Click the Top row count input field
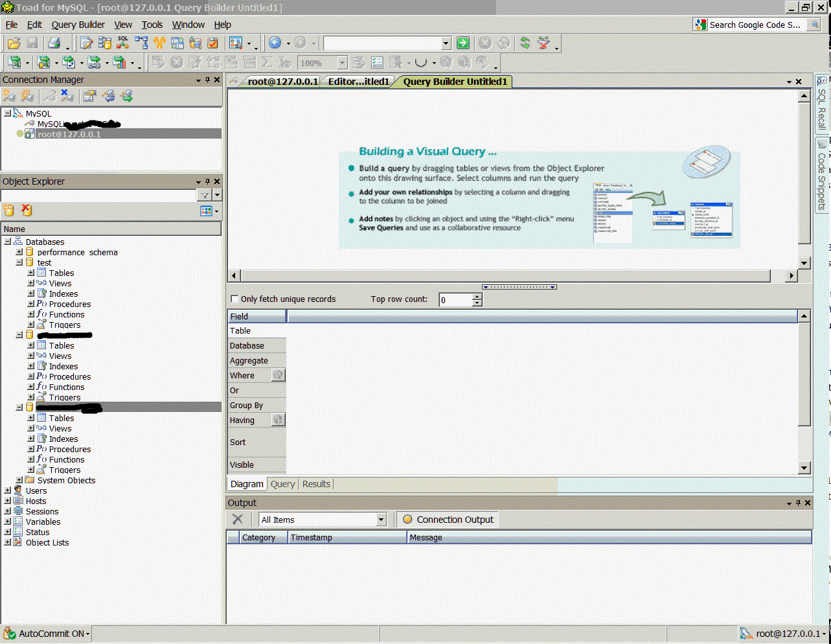The image size is (831, 644). (456, 300)
